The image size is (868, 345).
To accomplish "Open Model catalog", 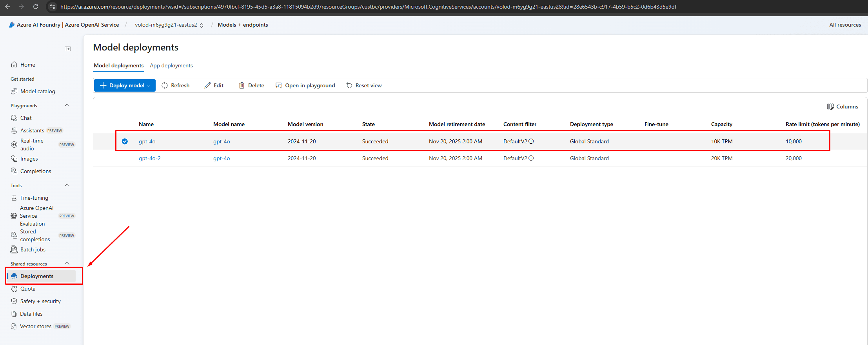I will 38,91.
